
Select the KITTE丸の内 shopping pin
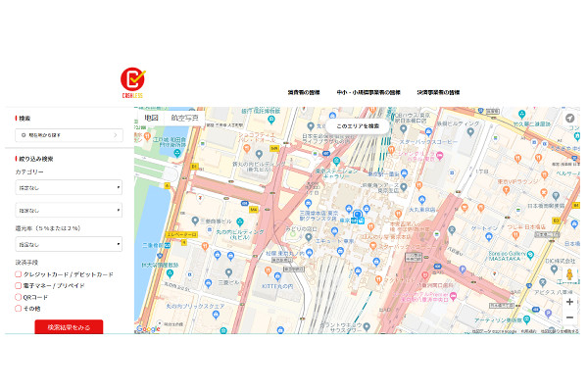coord(278,276)
